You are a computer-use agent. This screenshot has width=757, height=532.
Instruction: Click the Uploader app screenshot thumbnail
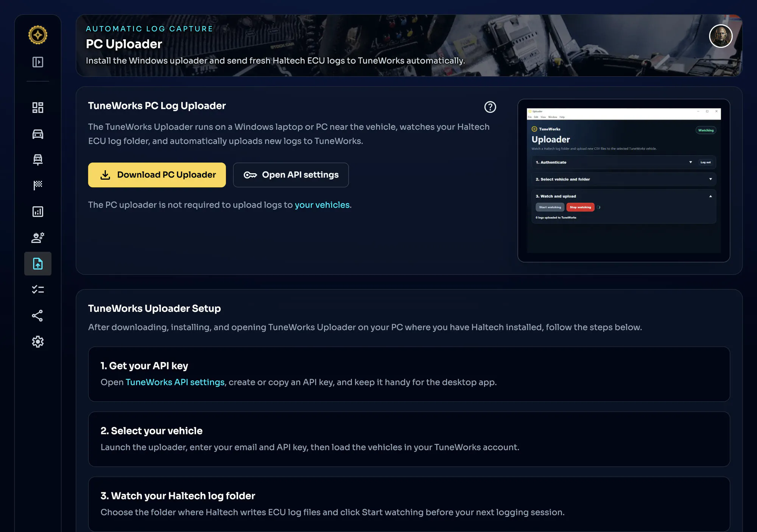click(624, 181)
